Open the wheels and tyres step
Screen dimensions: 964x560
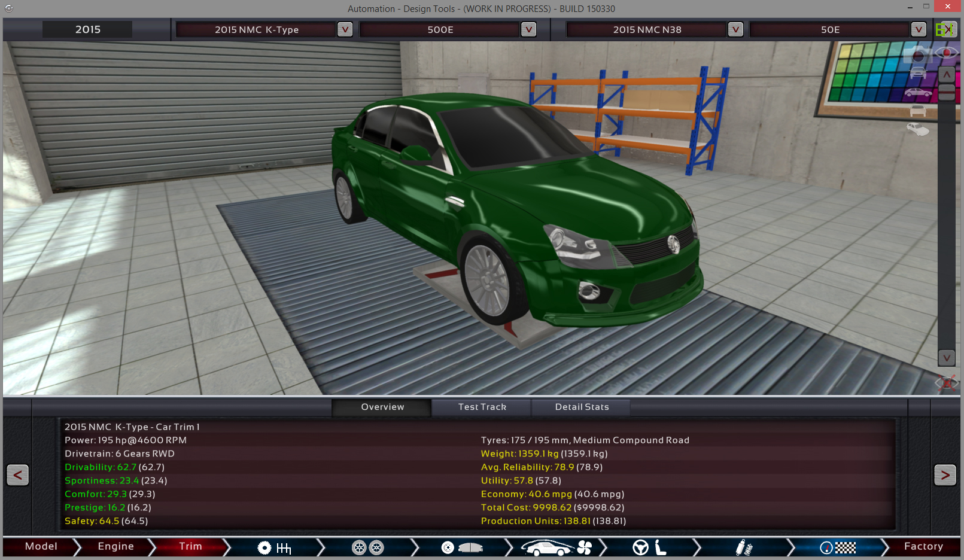(x=367, y=547)
